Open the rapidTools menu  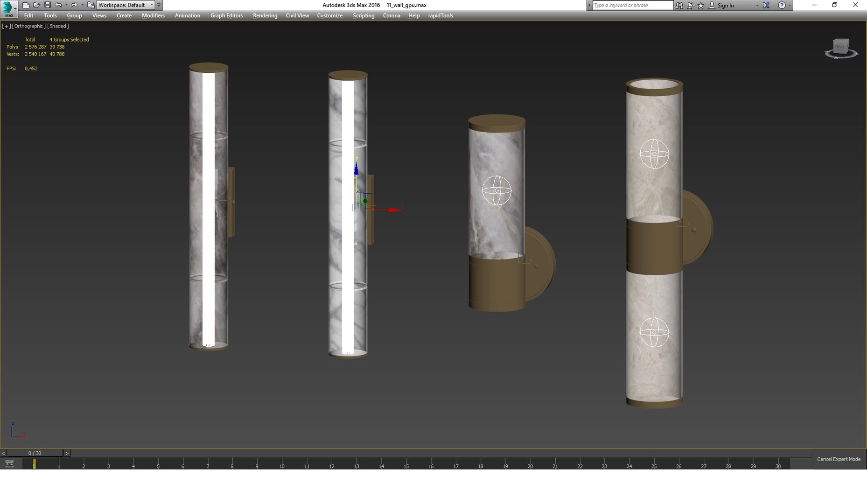[x=440, y=15]
